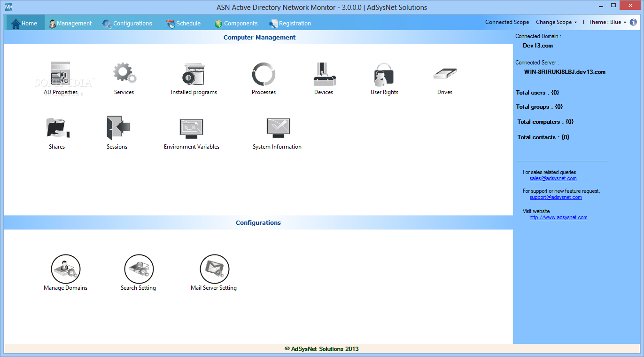Click the app logo in title bar
Screen dimensions: 644x357
[8, 7]
